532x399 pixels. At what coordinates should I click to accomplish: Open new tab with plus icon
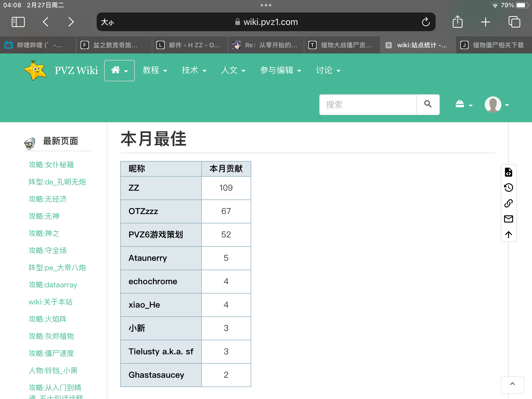(486, 22)
